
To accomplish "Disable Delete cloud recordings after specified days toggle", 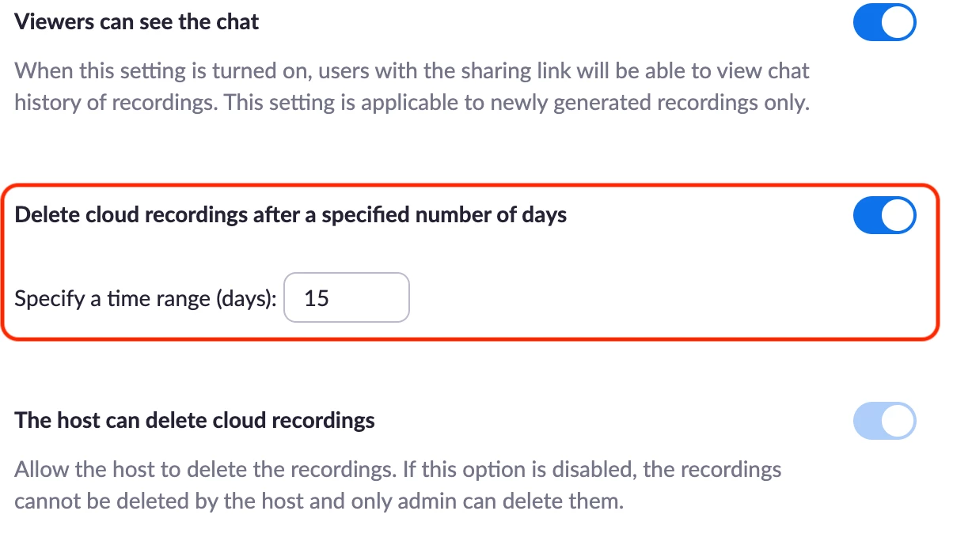I will pyautogui.click(x=884, y=216).
